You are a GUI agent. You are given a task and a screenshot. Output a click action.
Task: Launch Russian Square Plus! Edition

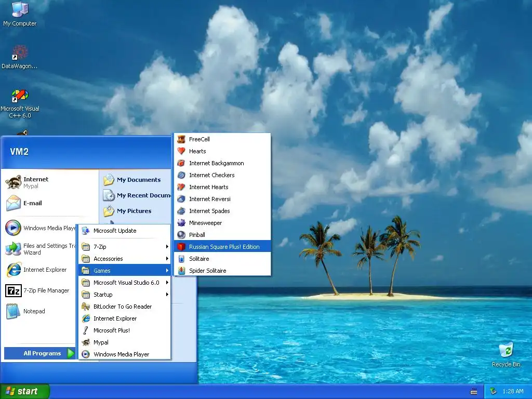click(x=222, y=247)
